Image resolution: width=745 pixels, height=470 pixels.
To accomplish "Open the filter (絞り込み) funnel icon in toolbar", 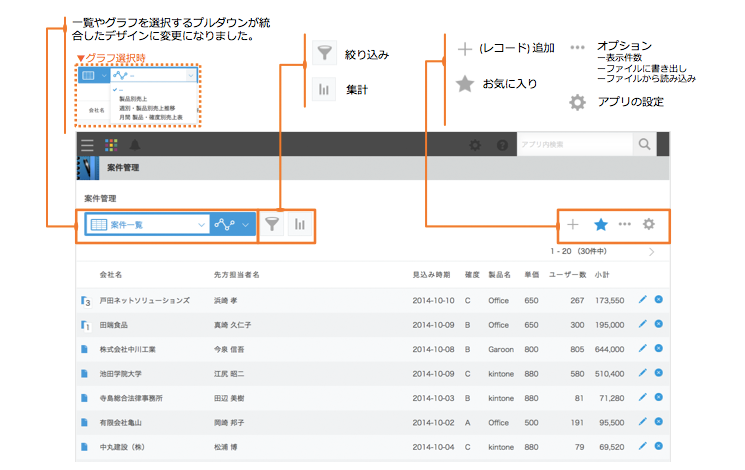I will pos(272,225).
